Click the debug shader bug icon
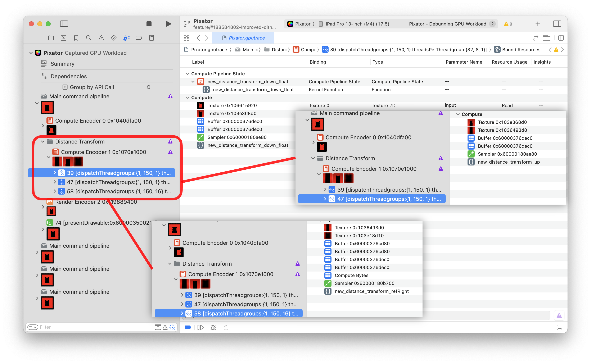591x364 pixels. pos(213,327)
